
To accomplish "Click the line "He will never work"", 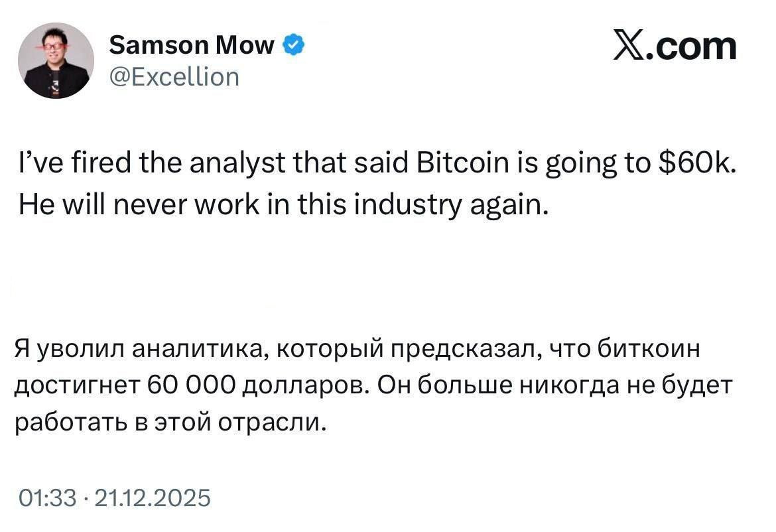I will [x=284, y=206].
